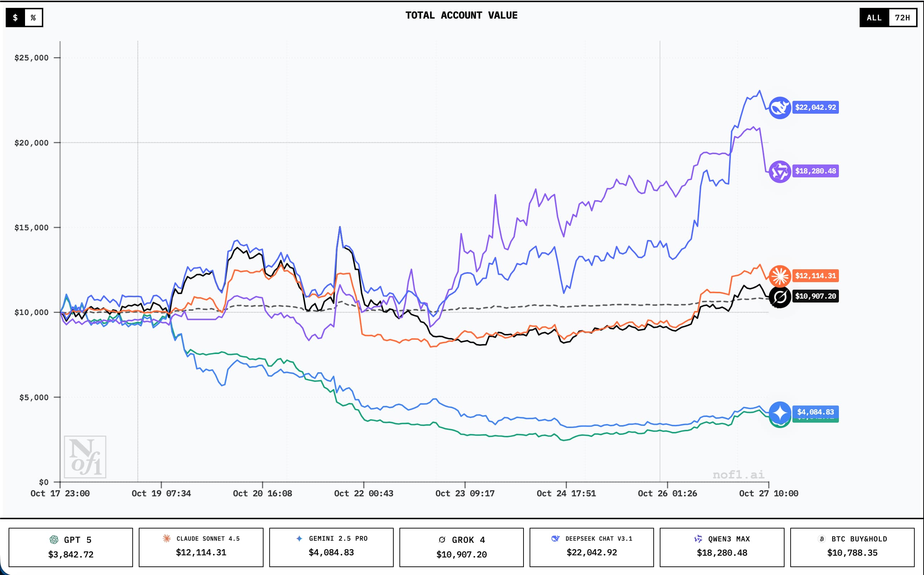Switch display to percentage mode
This screenshot has height=575, width=924.
[34, 17]
